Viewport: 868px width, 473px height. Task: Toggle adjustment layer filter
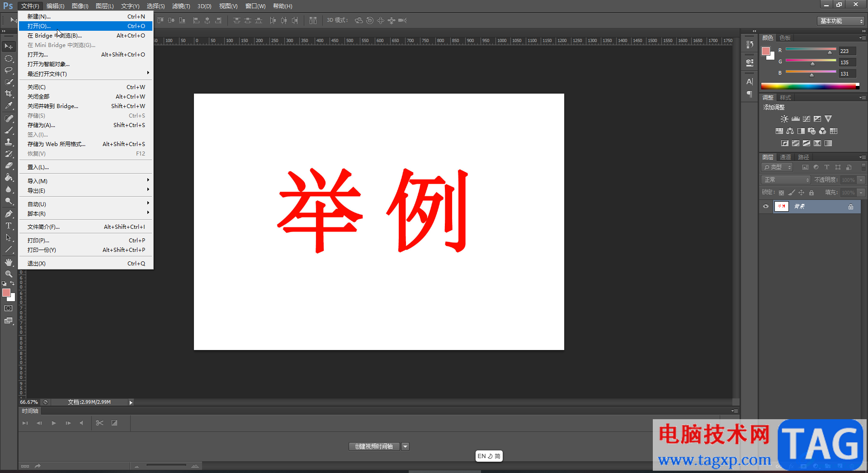coord(816,167)
